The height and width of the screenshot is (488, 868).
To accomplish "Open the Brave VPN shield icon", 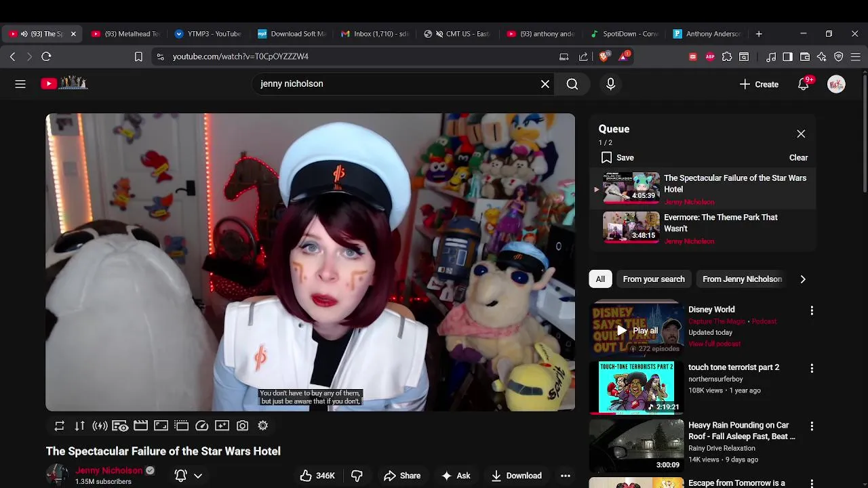I will (x=839, y=57).
